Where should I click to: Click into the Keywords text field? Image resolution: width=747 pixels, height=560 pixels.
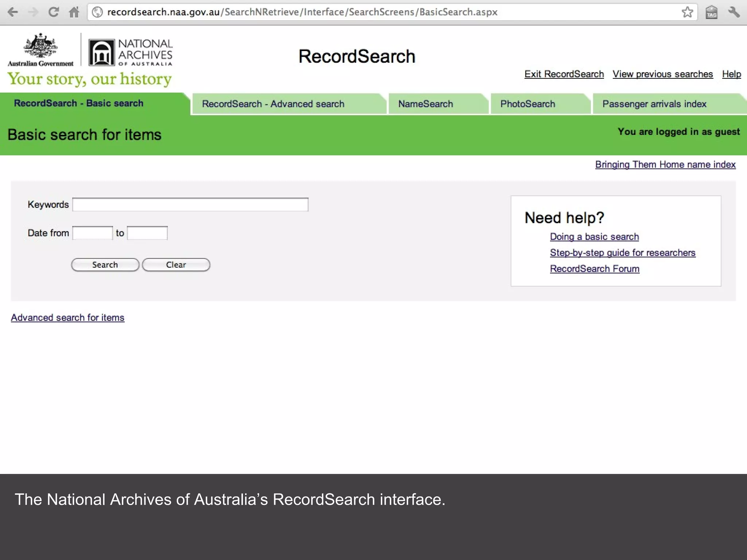[x=190, y=205]
